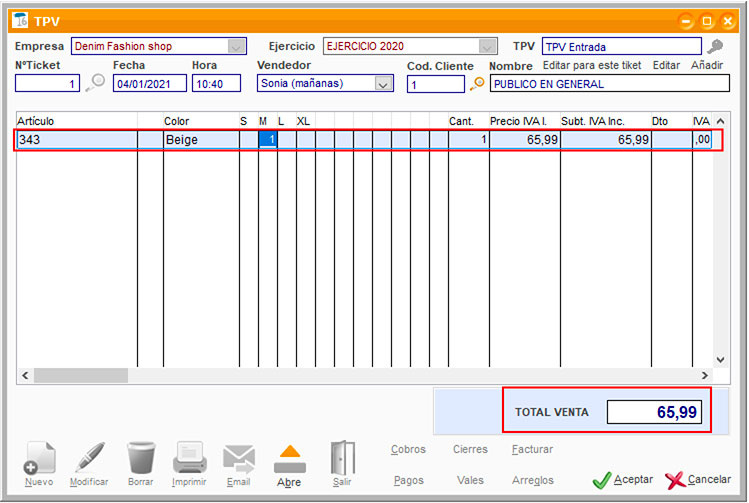Screen dimensions: 749x503
Task: Click the TPV settings wrench icon
Action: pyautogui.click(x=715, y=46)
